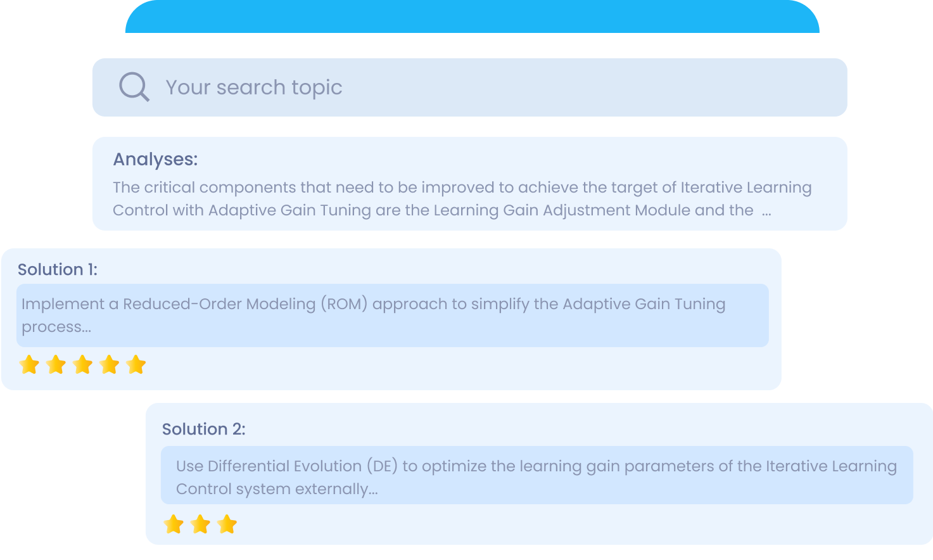Click the blue header bar at top

point(473,16)
